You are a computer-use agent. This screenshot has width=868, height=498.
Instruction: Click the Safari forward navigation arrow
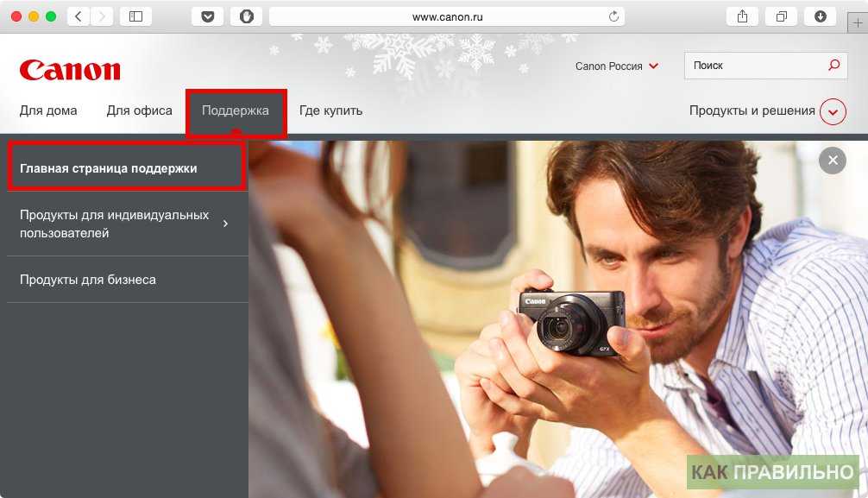pyautogui.click(x=102, y=16)
